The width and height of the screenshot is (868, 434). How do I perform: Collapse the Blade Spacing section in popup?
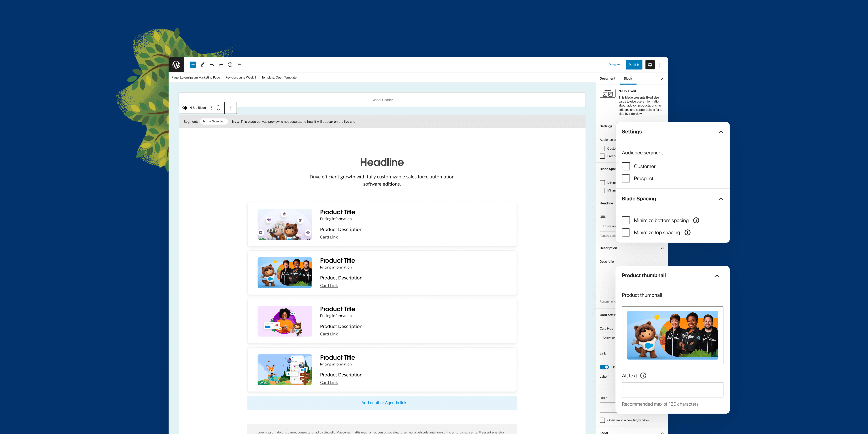point(721,199)
